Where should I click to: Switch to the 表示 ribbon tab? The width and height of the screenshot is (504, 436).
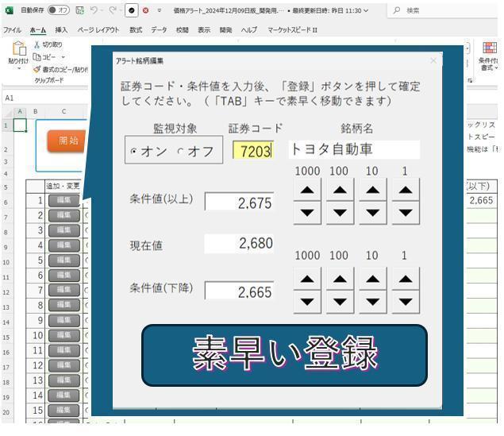click(x=204, y=30)
